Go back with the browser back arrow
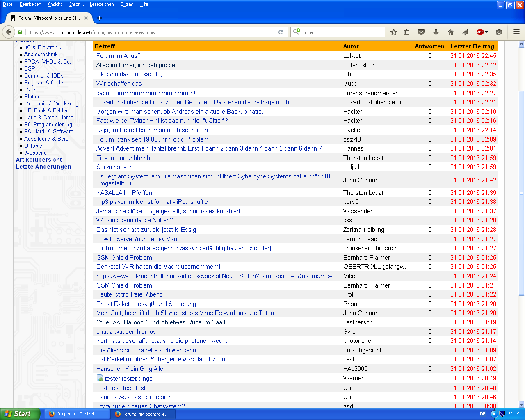The image size is (525, 420). click(9, 32)
